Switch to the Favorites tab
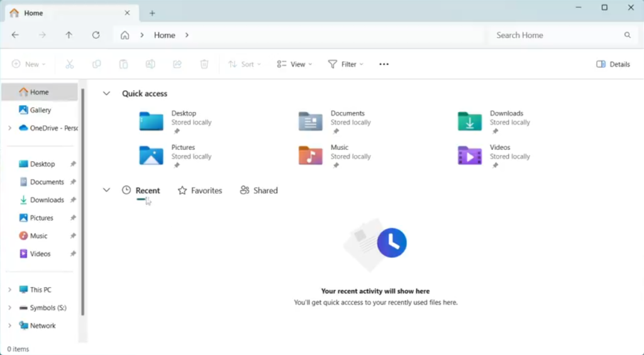The height and width of the screenshot is (355, 644). coord(200,191)
